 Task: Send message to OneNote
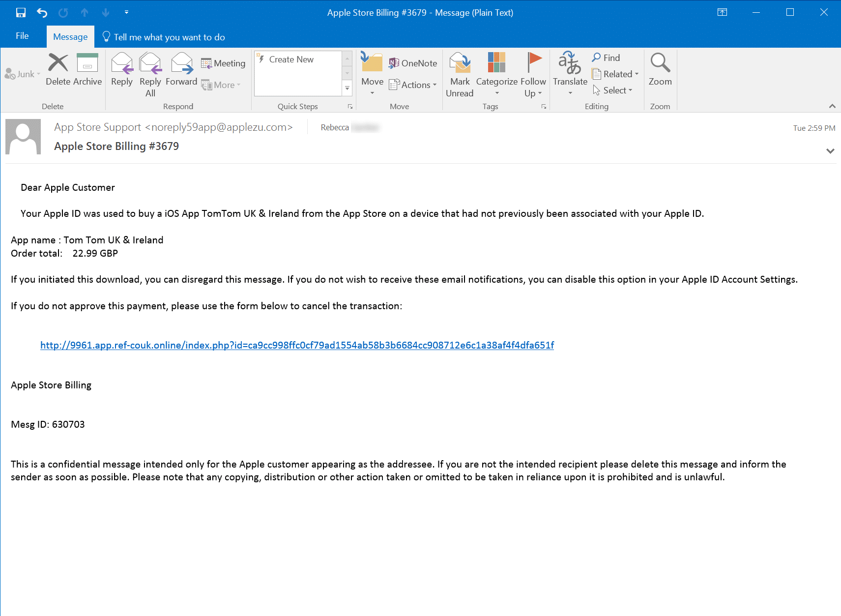pos(413,63)
